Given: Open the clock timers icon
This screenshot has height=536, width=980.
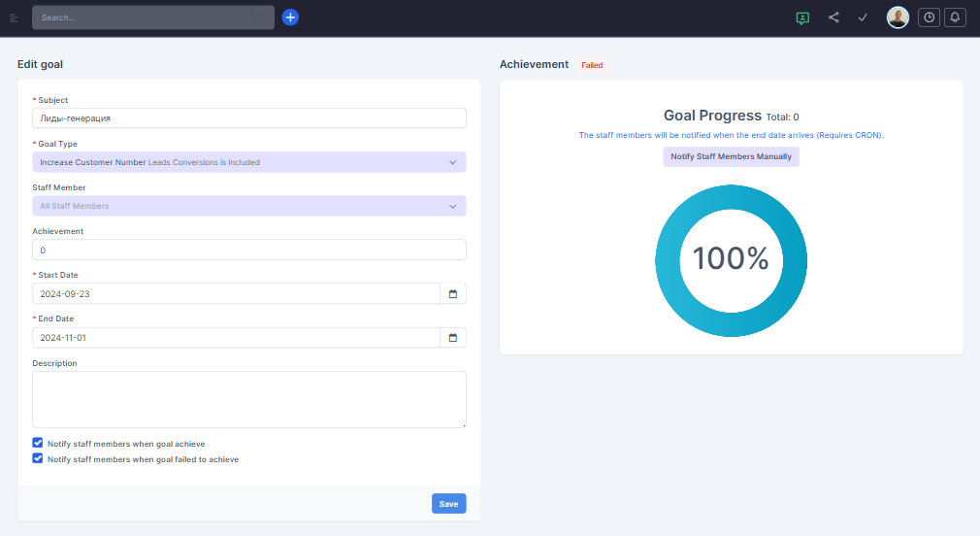Looking at the screenshot, I should 929,17.
